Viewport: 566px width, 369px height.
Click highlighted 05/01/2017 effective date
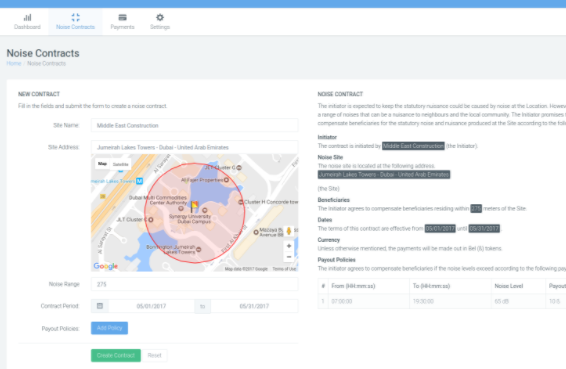point(440,229)
